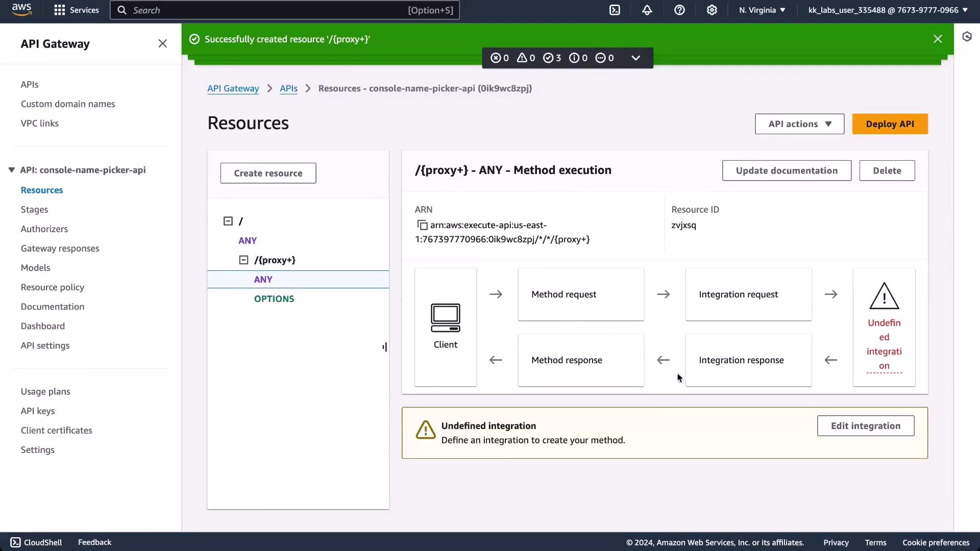
Task: Open the help question-mark icon
Action: [x=679, y=10]
